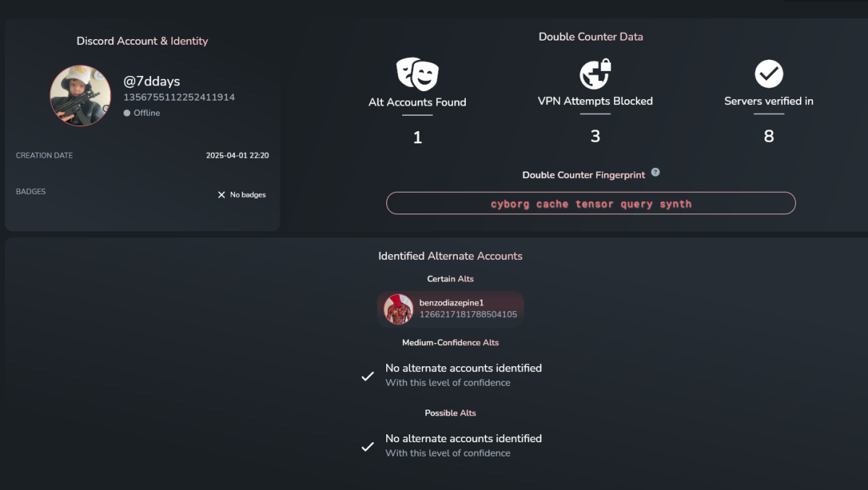868x490 pixels.
Task: Click the checkmark under Medium-Confidence Alts
Action: point(367,376)
